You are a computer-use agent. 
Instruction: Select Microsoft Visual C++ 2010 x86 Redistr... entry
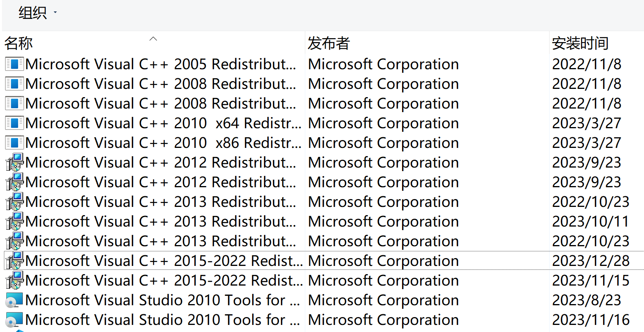pyautogui.click(x=163, y=143)
